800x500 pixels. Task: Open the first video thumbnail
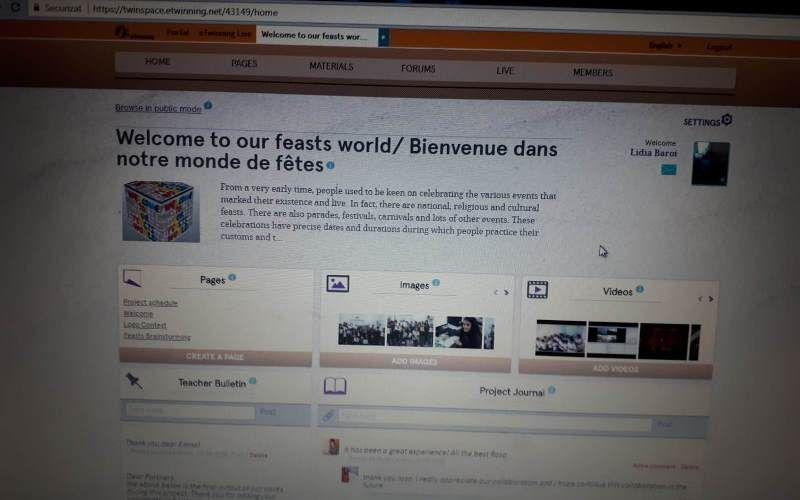[560, 339]
